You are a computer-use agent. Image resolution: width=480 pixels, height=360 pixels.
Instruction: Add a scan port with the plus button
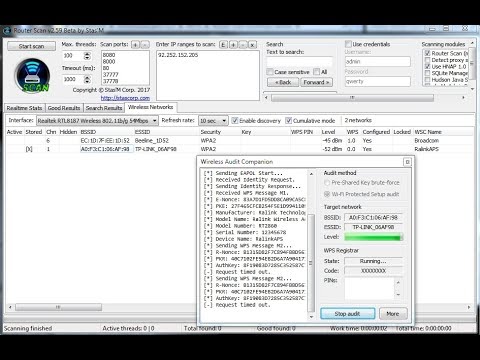tap(135, 44)
